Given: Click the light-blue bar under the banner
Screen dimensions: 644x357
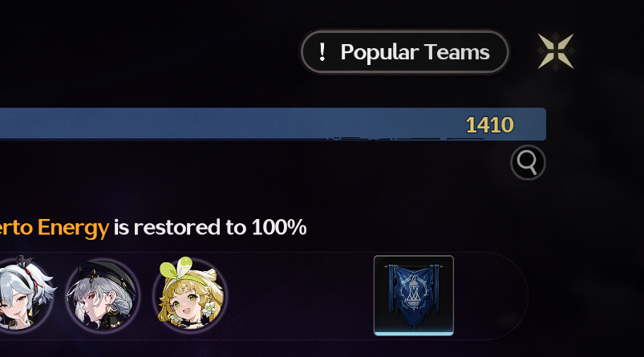Looking at the screenshot, I should (414, 334).
